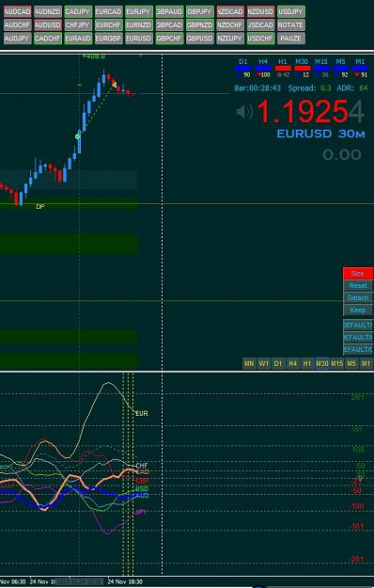Select the AUDNZD symbol button
This screenshot has height=588, width=374.
click(48, 11)
